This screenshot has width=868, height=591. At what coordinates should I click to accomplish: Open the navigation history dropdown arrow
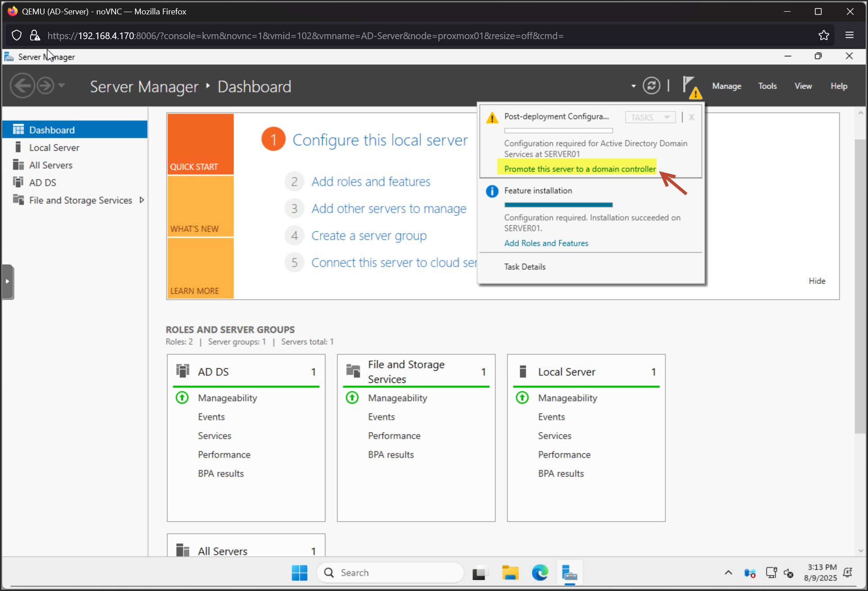[x=62, y=85]
